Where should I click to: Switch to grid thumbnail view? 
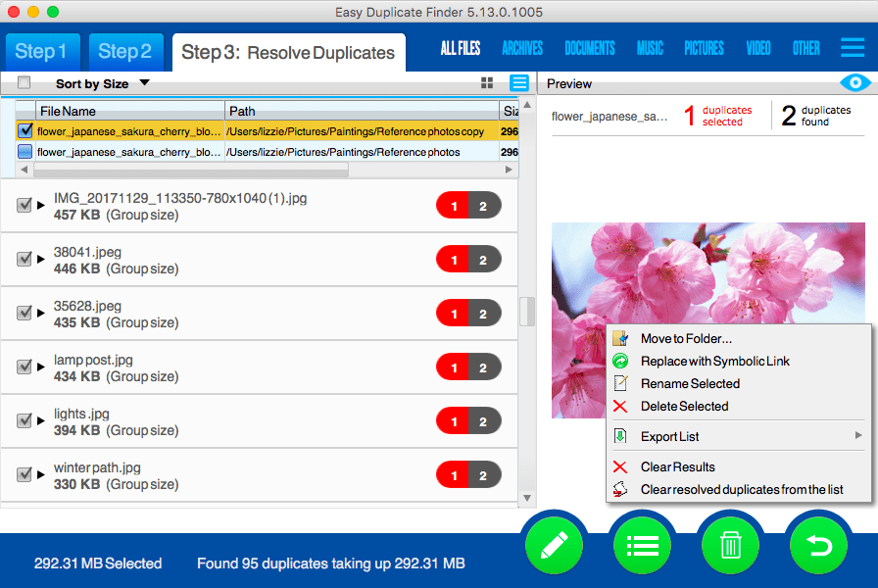pyautogui.click(x=487, y=83)
